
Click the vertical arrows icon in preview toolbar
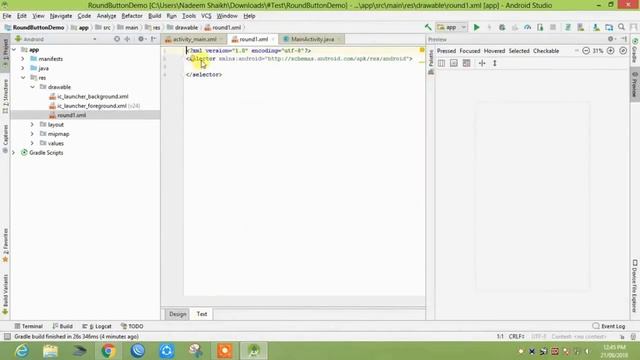tap(495, 63)
